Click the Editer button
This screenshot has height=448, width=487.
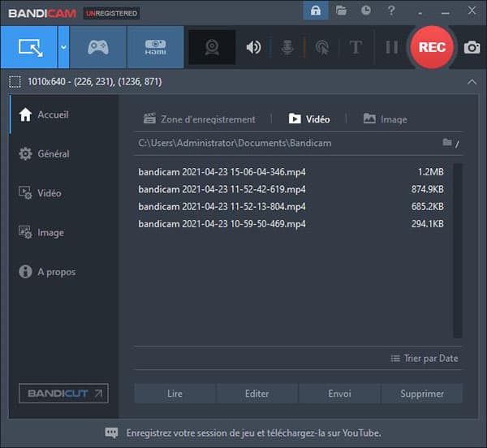point(256,394)
